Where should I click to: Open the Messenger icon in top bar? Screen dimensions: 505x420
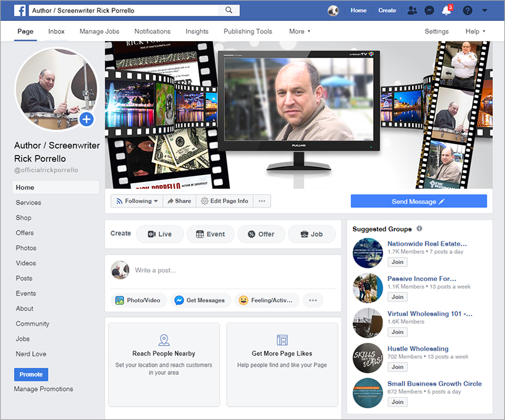click(x=429, y=11)
